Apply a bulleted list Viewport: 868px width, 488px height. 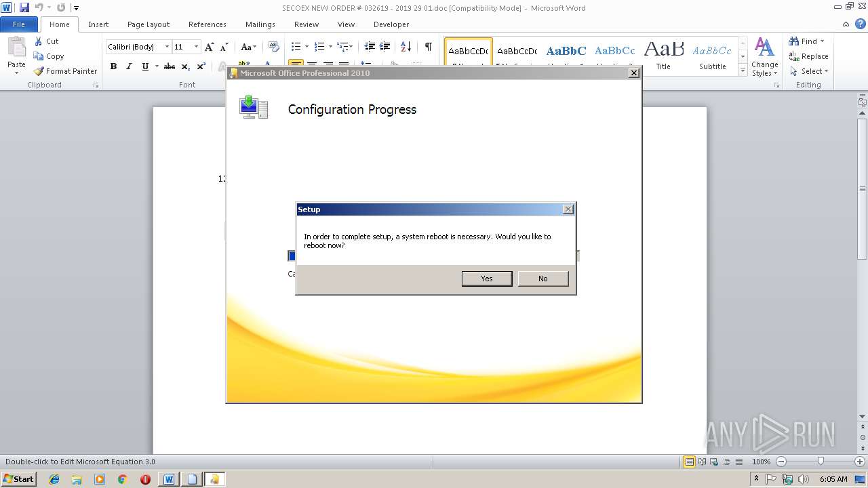click(296, 47)
